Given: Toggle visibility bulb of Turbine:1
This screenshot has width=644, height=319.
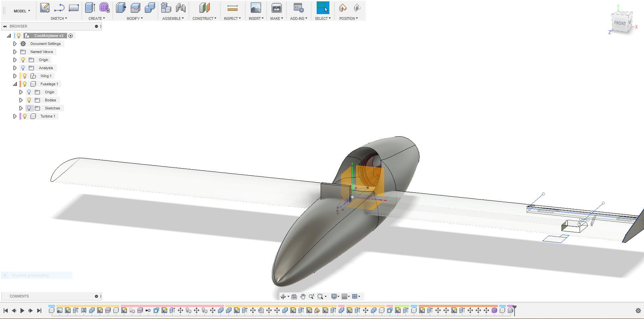Looking at the screenshot, I should (24, 116).
